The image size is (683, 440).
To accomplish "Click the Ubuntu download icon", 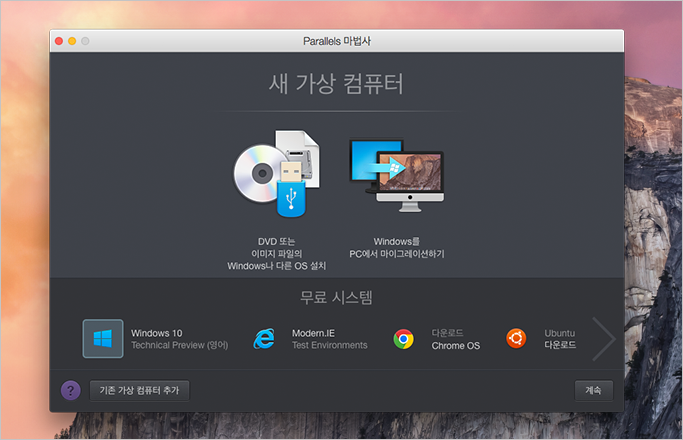I will pyautogui.click(x=516, y=338).
